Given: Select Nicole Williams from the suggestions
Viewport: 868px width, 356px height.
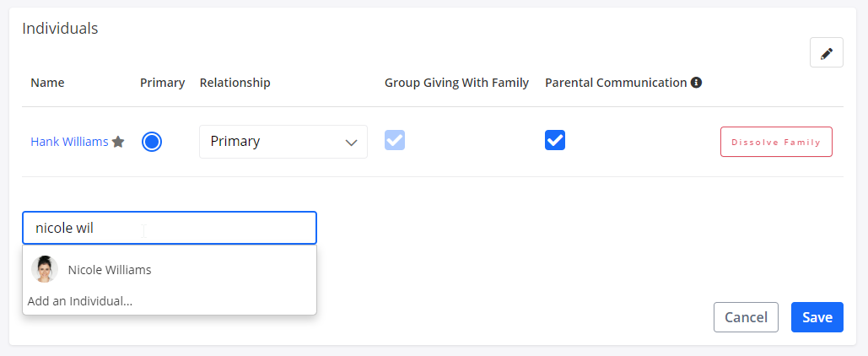Looking at the screenshot, I should click(x=110, y=270).
